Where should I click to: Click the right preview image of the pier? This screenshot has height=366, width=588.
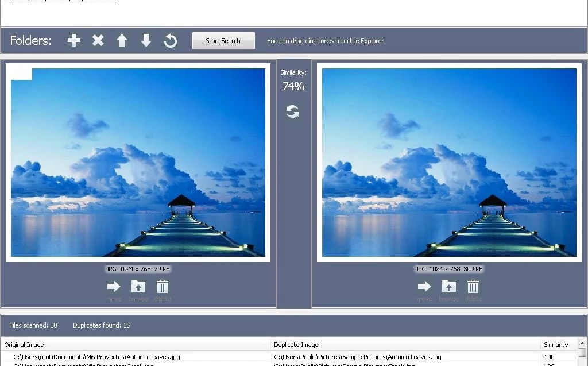pyautogui.click(x=449, y=162)
